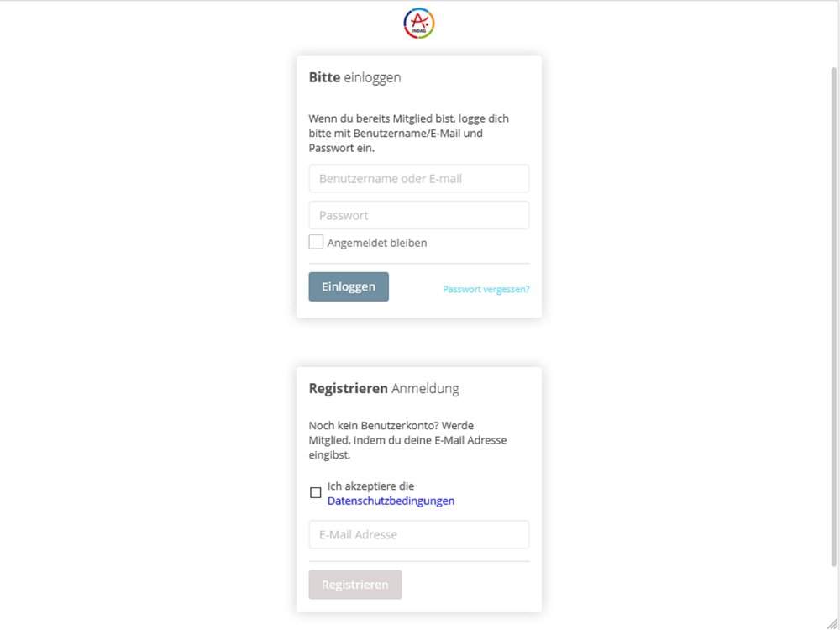The width and height of the screenshot is (840, 630).
Task: Click the scrollbar track above the thumb
Action: [x=833, y=34]
